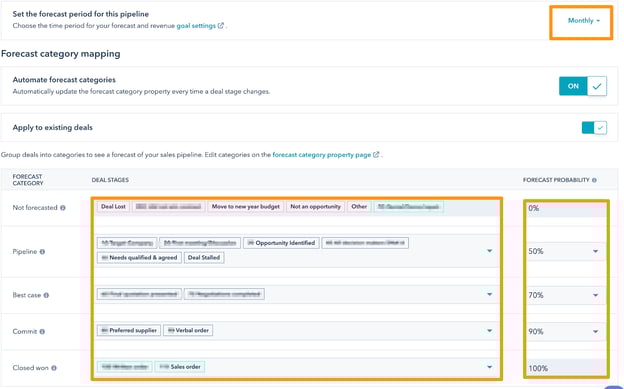
Task: Click info icon next to Not forecasted
Action: pyautogui.click(x=62, y=208)
